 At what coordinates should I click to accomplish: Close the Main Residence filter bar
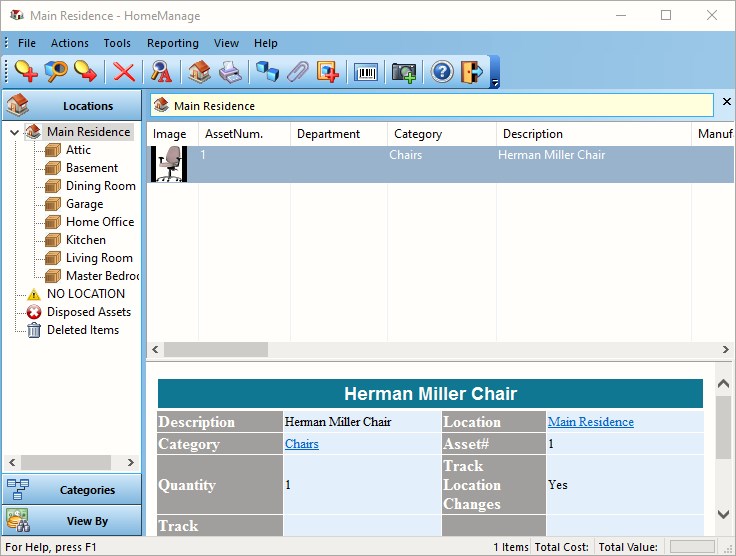(x=727, y=101)
